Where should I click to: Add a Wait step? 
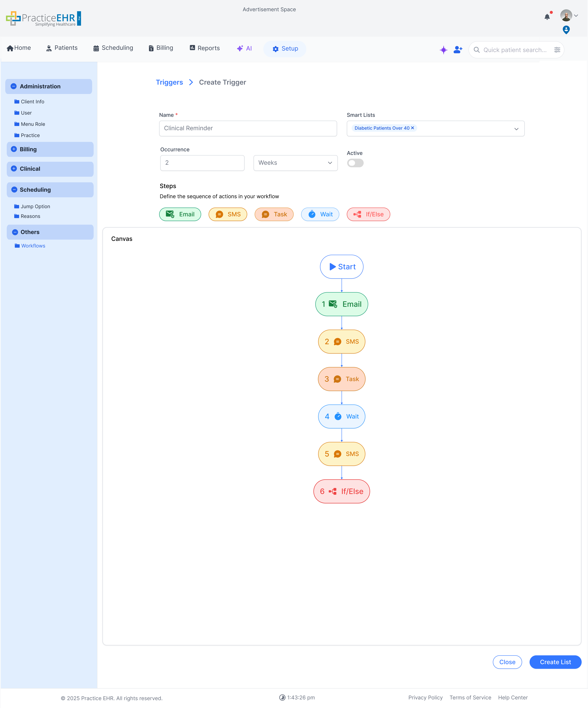(x=320, y=214)
